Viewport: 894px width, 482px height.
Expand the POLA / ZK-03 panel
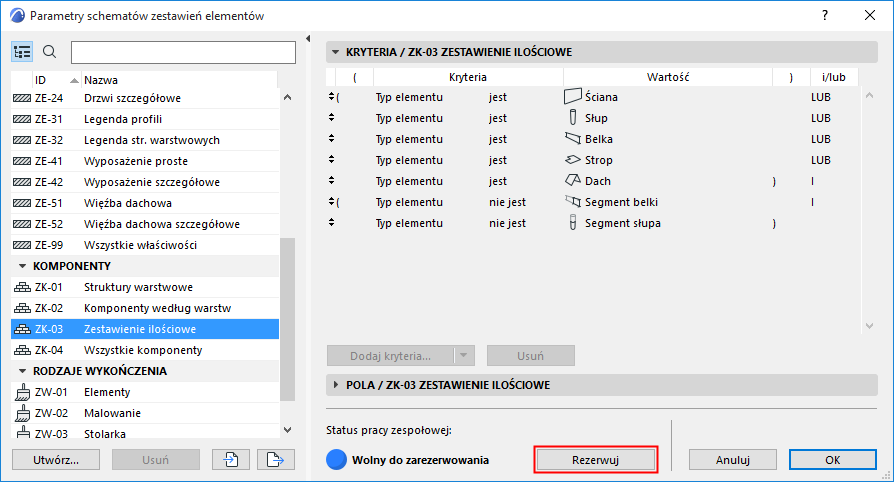pos(336,384)
